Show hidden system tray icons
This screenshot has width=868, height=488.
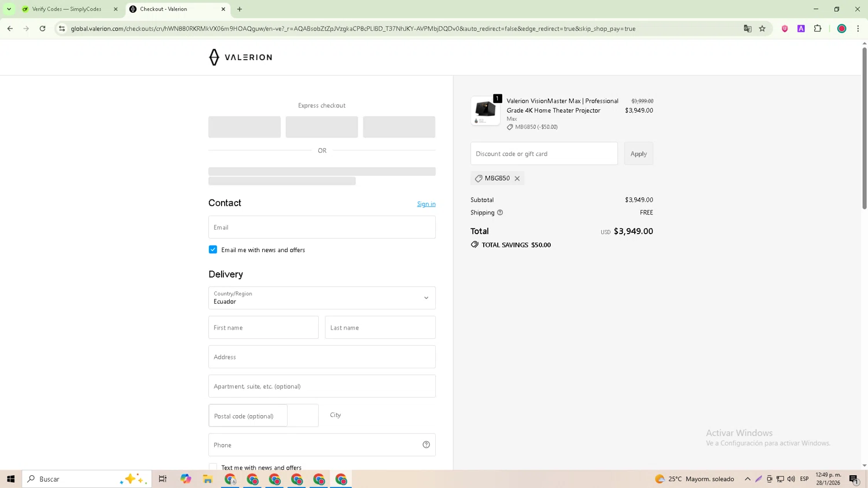[748, 479]
